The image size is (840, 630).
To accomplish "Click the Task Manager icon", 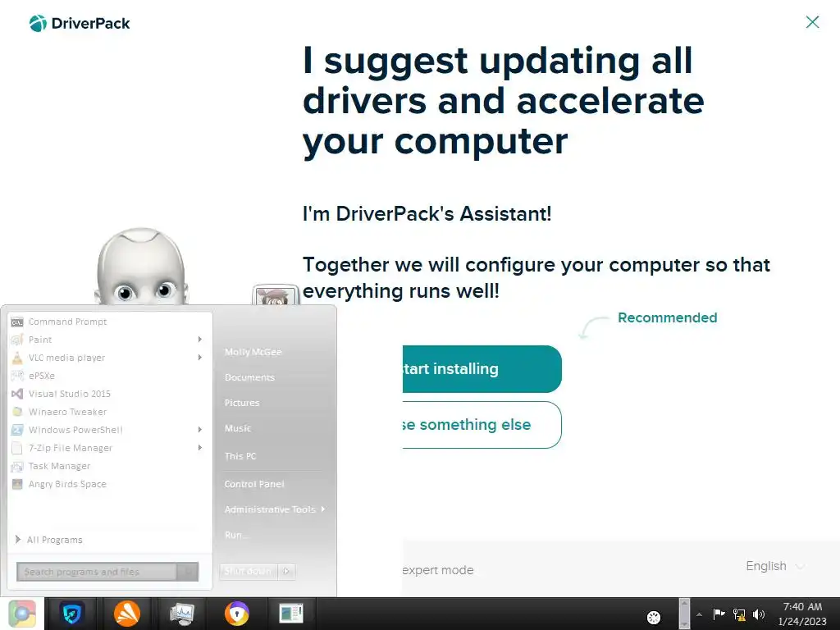I will [17, 466].
